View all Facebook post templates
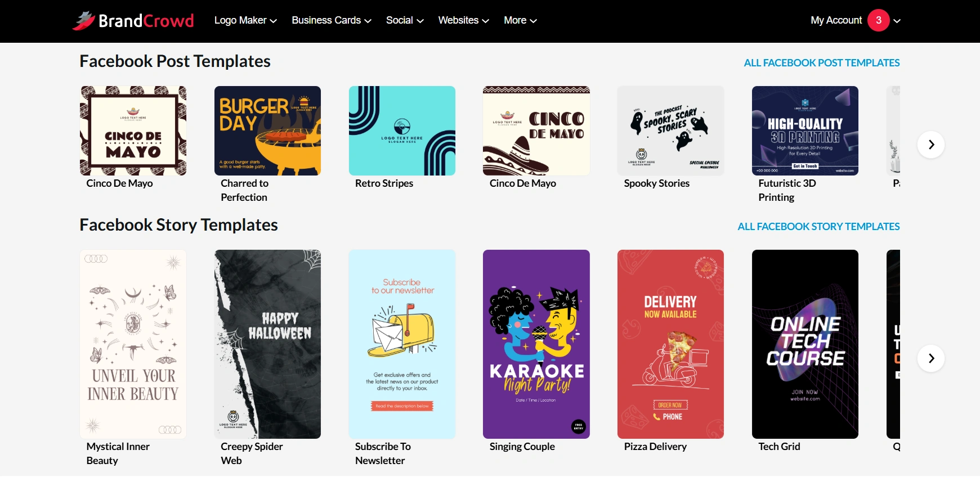 coord(822,63)
